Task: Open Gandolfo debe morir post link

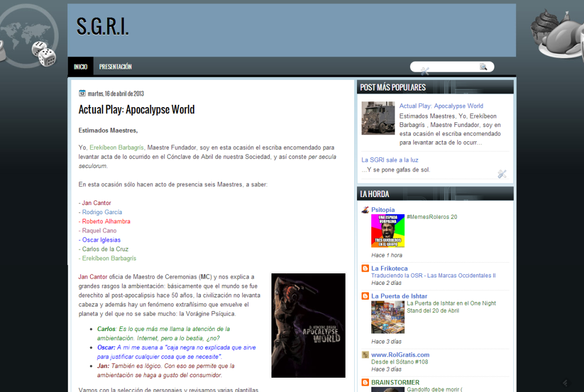Action: click(x=434, y=389)
